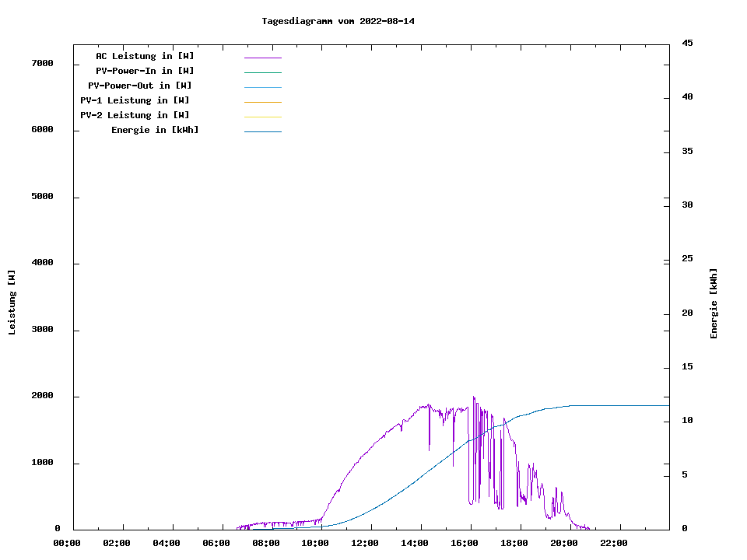Pick the PV-1 Leistung legend label

pos(135,100)
